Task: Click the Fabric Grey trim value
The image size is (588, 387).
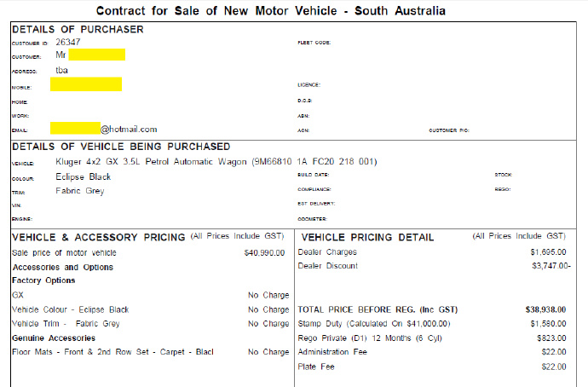Action: [x=80, y=191]
